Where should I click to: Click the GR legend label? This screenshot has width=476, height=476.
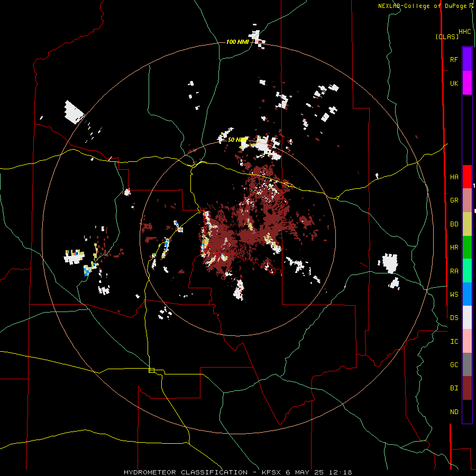[x=454, y=200]
